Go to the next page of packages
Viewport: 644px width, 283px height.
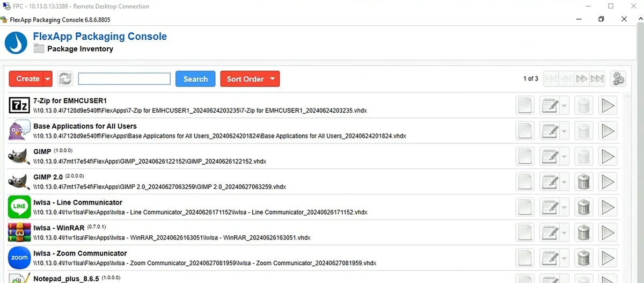tap(582, 79)
